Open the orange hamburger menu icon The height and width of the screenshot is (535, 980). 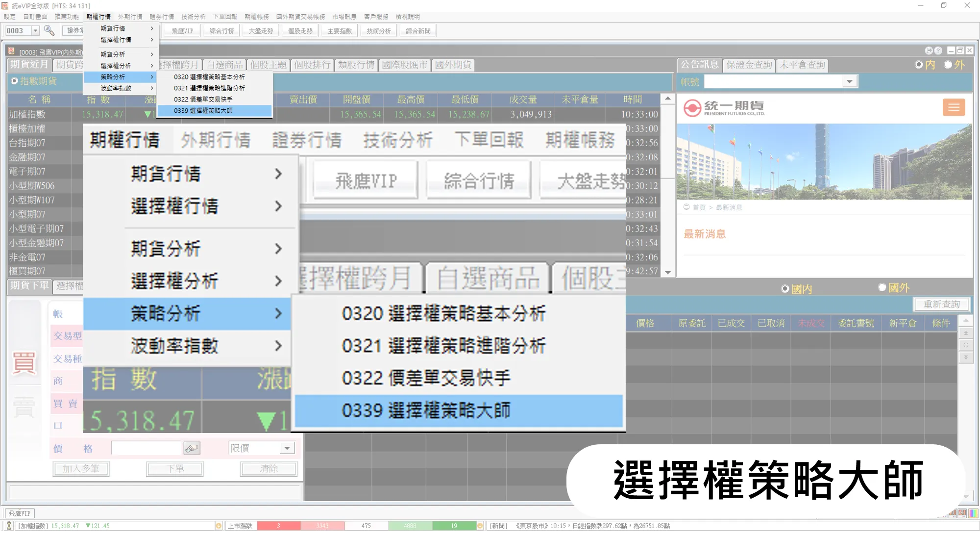coord(954,107)
